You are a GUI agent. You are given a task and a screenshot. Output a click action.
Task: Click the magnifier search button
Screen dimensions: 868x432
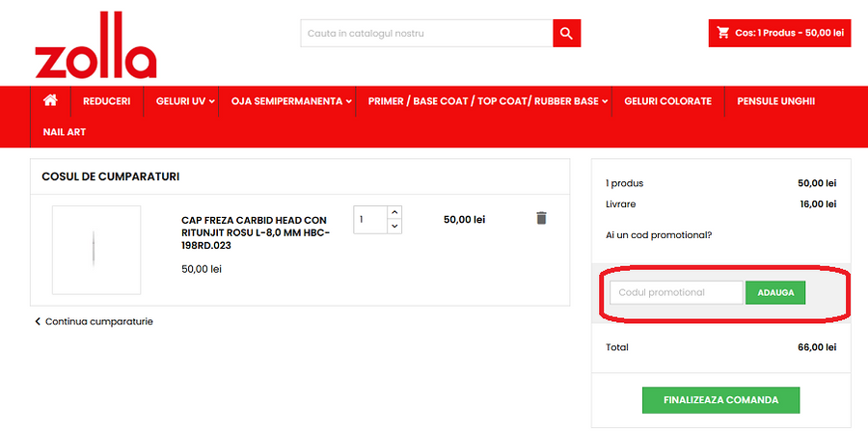[567, 34]
